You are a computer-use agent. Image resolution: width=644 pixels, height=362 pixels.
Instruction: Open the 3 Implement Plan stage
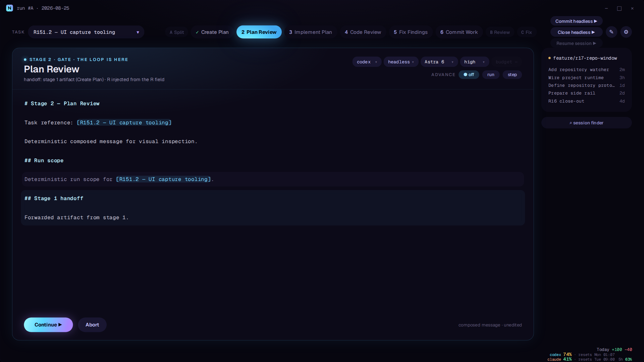point(311,32)
